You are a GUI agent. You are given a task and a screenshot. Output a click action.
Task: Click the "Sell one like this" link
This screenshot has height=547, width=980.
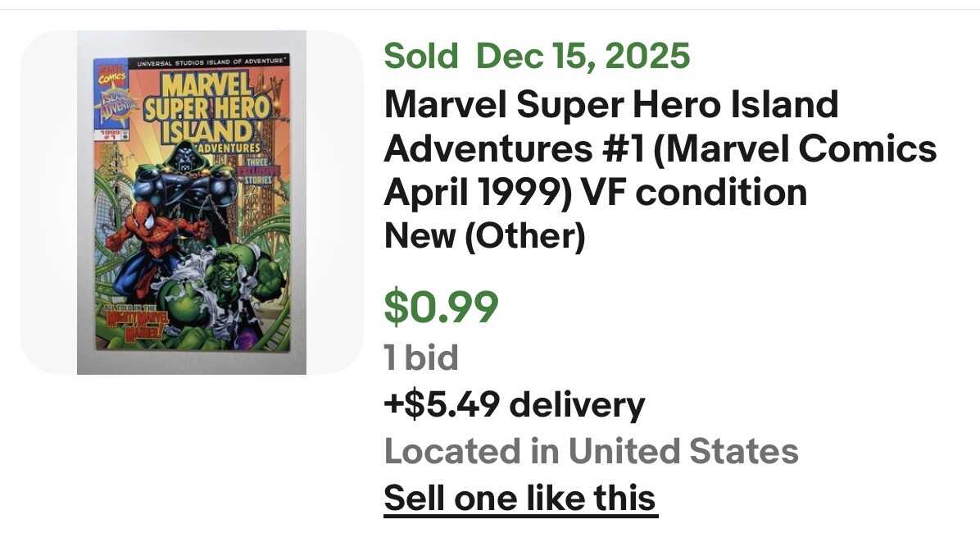tap(520, 498)
